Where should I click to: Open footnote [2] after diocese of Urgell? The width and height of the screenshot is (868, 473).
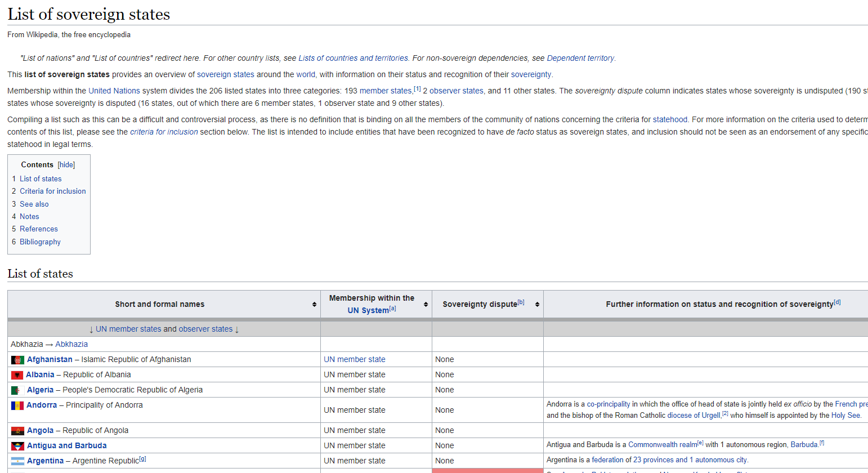click(x=725, y=413)
